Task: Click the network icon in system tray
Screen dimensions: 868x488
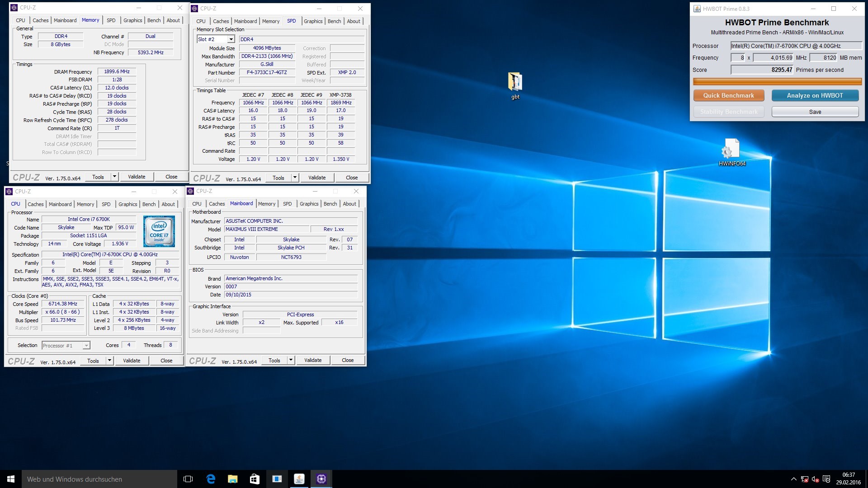Action: click(804, 479)
